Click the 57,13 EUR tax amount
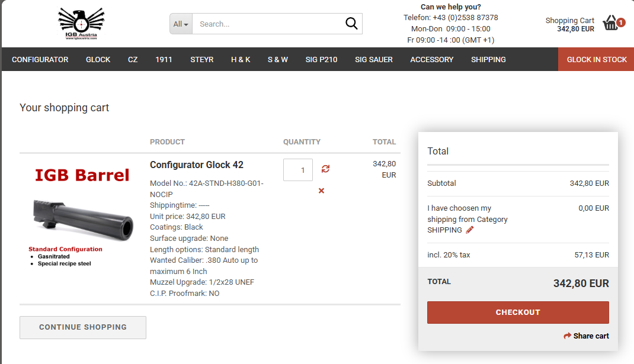The image size is (634, 364). (591, 255)
